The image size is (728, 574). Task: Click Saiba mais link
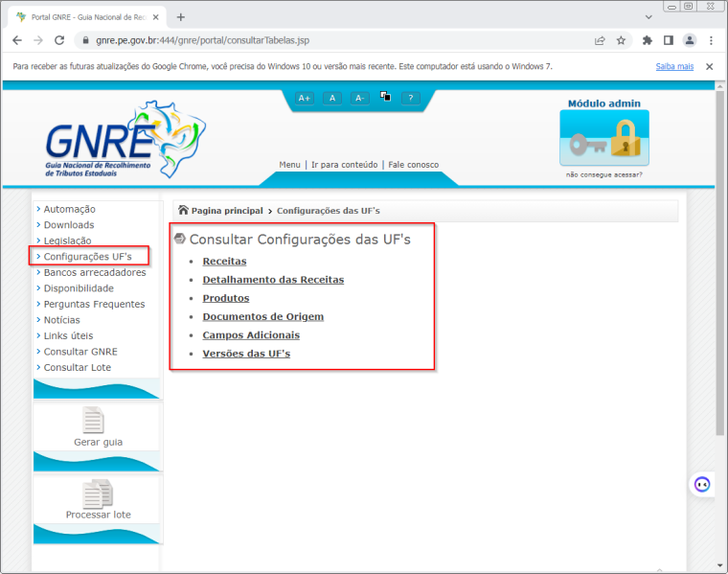pos(674,66)
